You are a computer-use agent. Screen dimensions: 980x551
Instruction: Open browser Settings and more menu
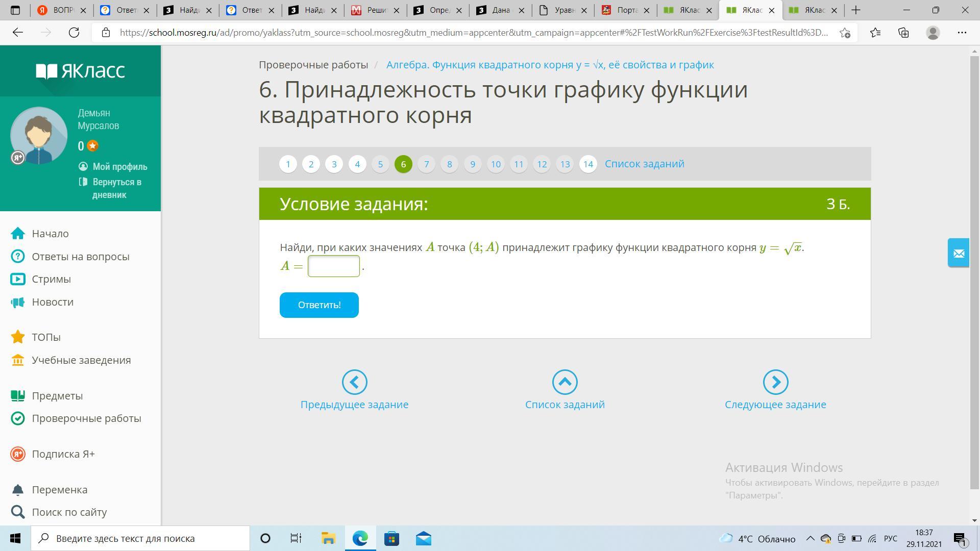962,33
